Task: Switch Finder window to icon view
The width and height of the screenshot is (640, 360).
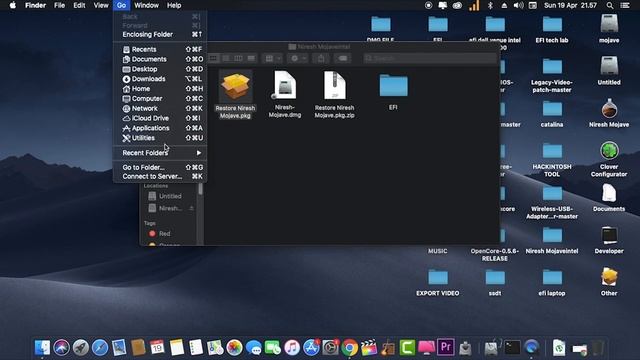Action: tap(213, 58)
